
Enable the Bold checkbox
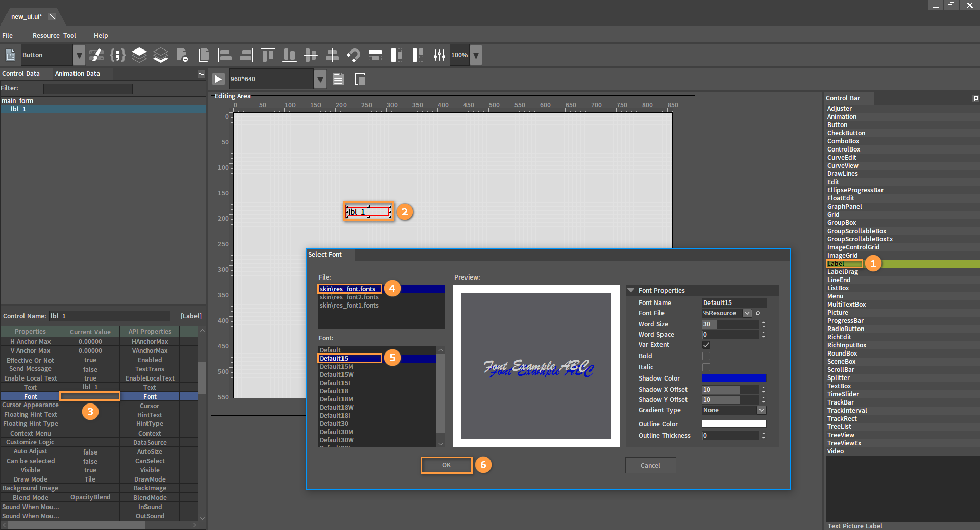[706, 356]
